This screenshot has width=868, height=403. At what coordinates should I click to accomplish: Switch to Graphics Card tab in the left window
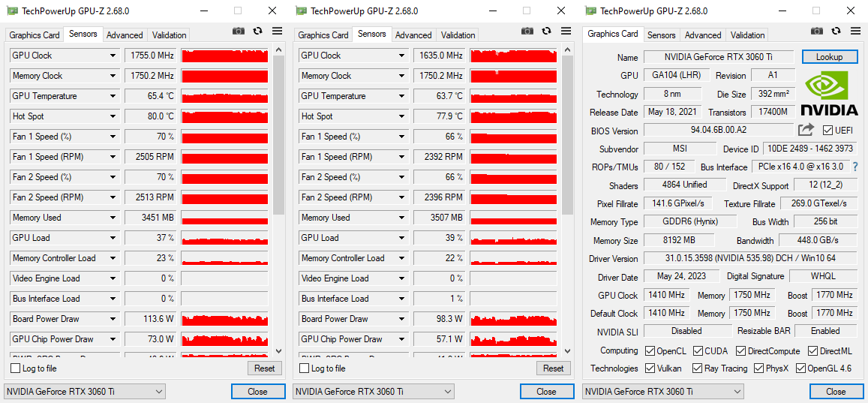(35, 35)
